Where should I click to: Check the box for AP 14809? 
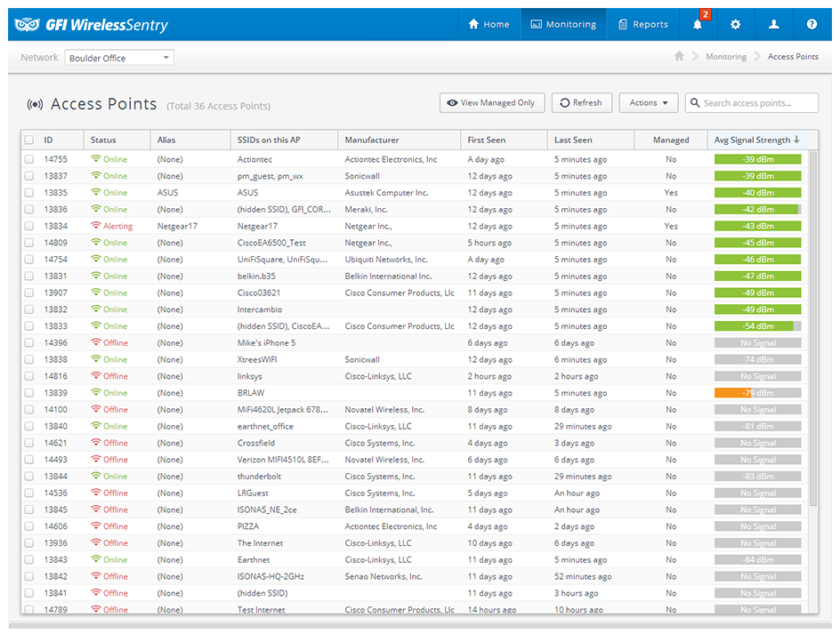29,243
